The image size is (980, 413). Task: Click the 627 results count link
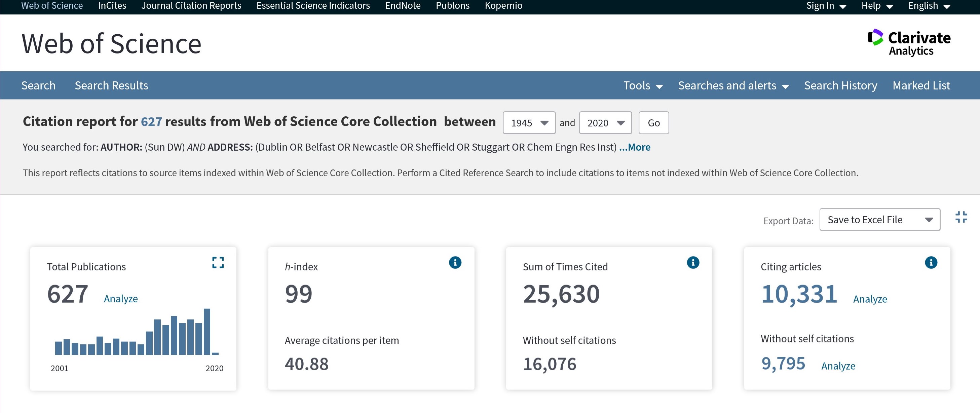151,122
